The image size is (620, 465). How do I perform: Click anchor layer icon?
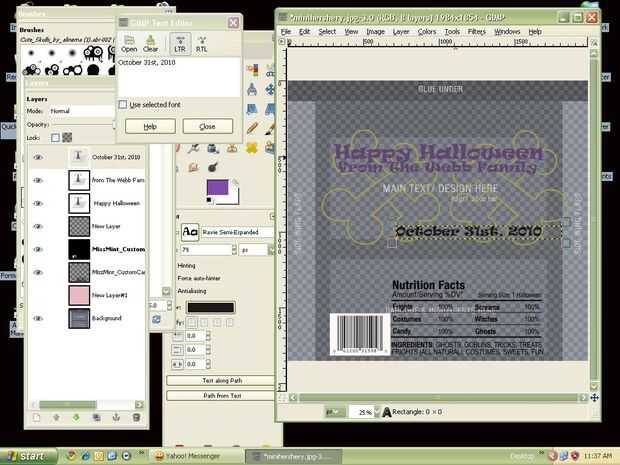click(x=116, y=418)
